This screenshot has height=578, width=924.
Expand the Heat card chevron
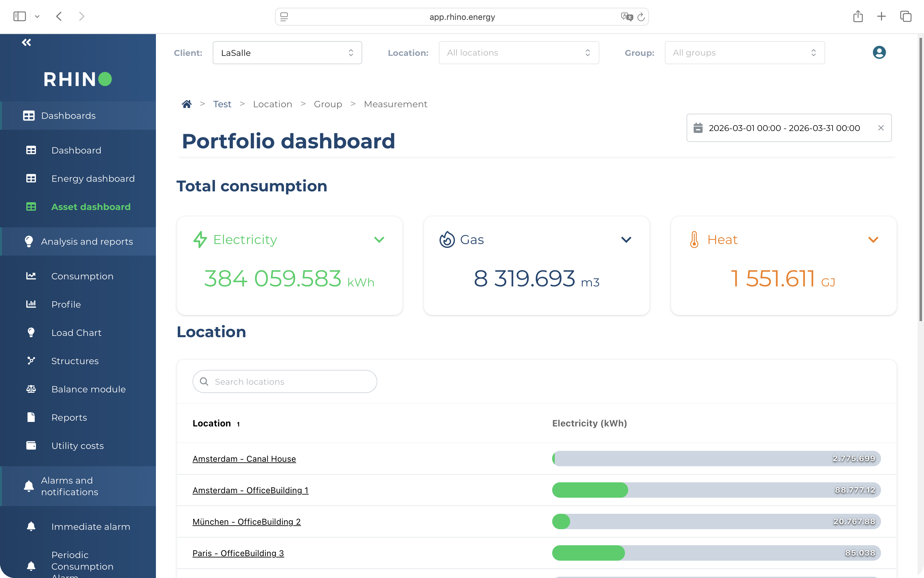pos(873,240)
